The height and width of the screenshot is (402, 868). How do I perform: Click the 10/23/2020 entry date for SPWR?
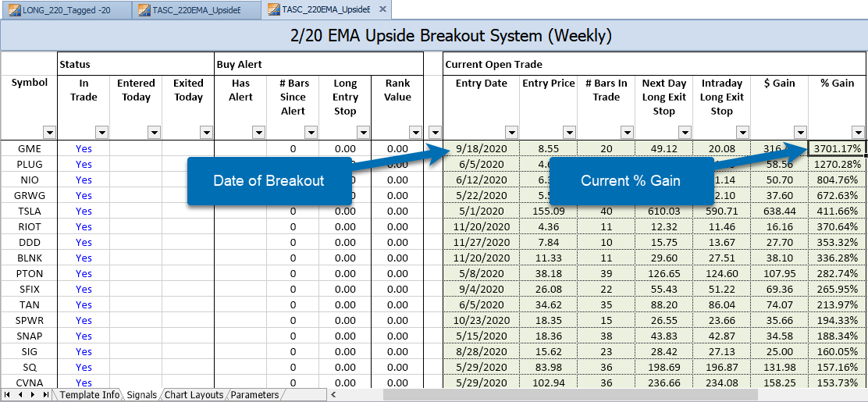click(481, 320)
